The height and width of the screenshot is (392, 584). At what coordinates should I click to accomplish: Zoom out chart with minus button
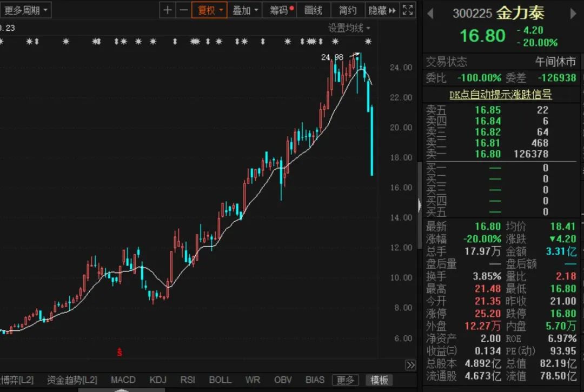tap(184, 10)
